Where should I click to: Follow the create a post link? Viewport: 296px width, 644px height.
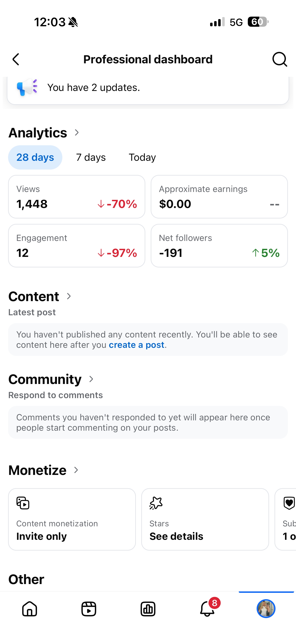[x=137, y=345]
